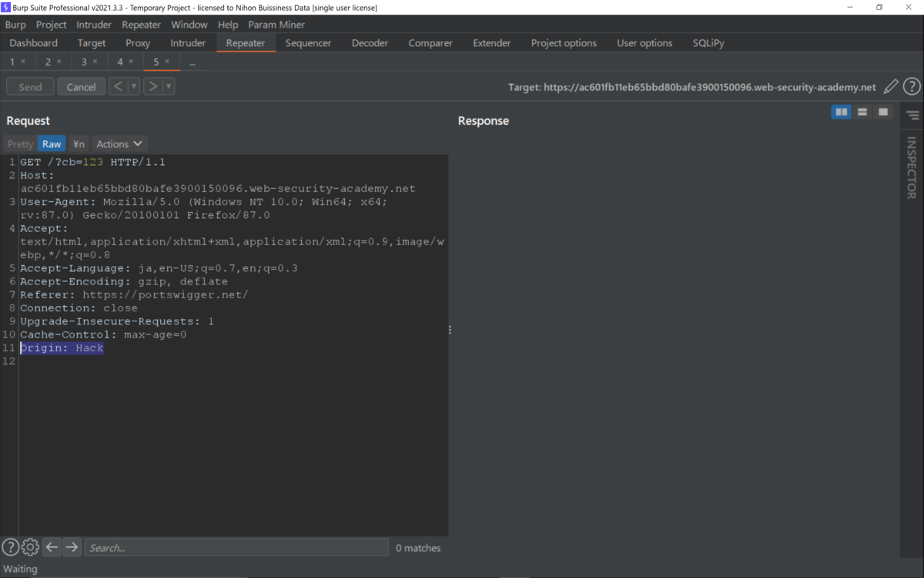Viewport: 924px width, 578px height.
Task: Click the Burp Suite app icon
Action: pos(5,7)
